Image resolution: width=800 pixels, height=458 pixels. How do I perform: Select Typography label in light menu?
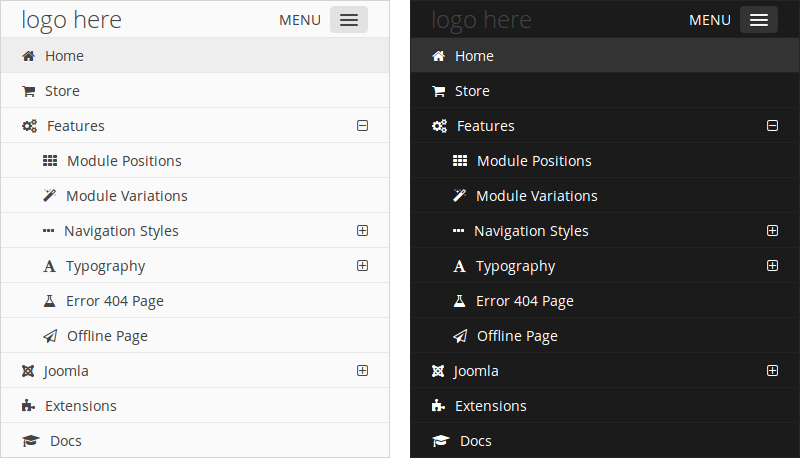106,267
